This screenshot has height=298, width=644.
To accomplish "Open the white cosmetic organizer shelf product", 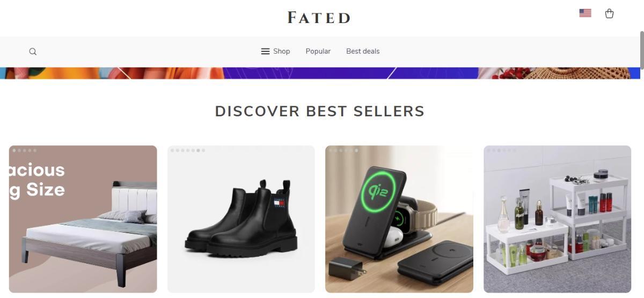I will pyautogui.click(x=557, y=219).
